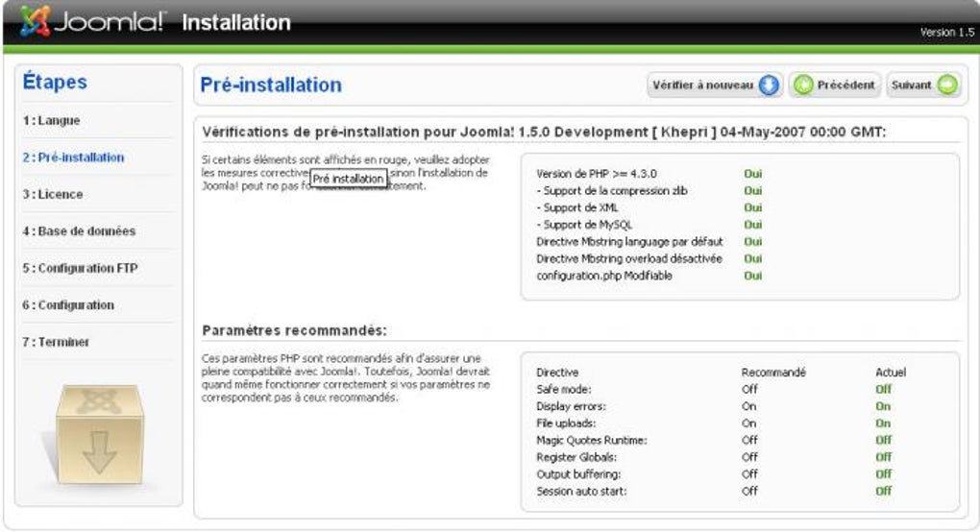
Task: Click the green actual On value for Display errors
Action: tap(883, 406)
